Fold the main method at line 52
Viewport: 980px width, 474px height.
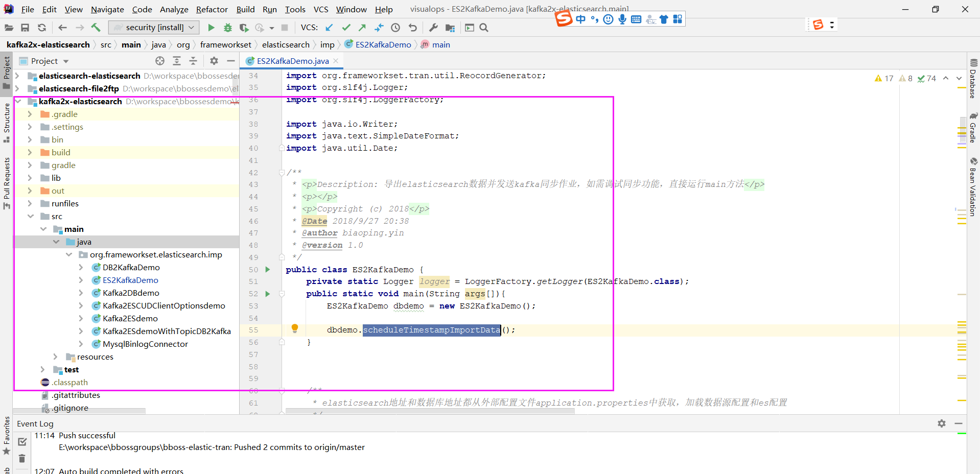click(x=282, y=294)
